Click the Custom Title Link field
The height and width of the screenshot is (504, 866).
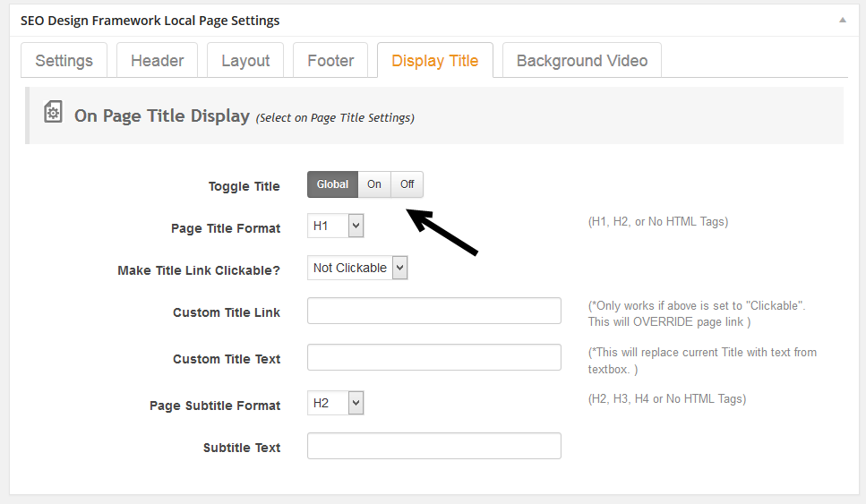[x=434, y=311]
